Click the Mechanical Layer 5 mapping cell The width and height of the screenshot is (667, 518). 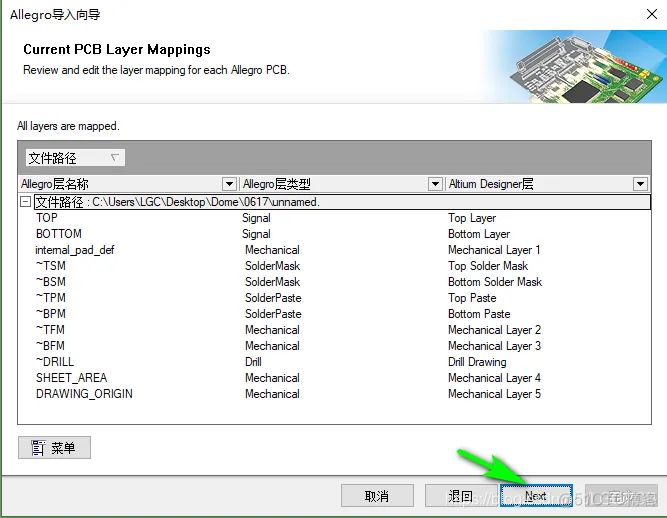click(494, 394)
